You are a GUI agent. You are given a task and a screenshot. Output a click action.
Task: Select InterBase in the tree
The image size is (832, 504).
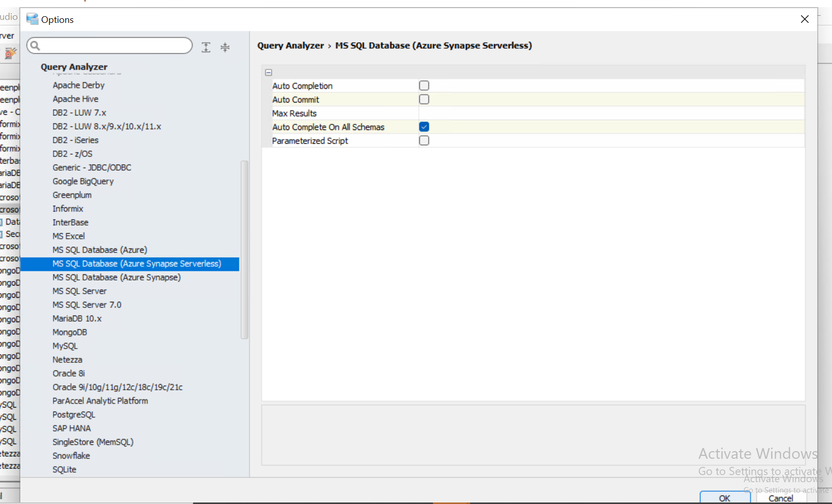click(x=71, y=223)
